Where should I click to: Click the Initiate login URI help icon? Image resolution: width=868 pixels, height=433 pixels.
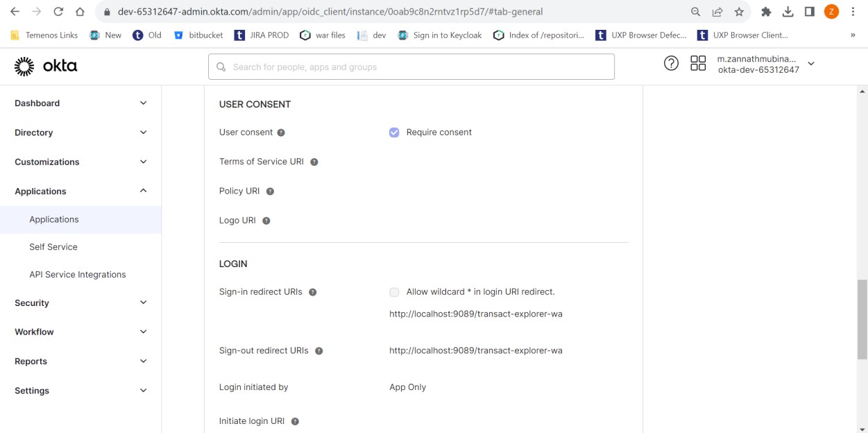pos(295,421)
